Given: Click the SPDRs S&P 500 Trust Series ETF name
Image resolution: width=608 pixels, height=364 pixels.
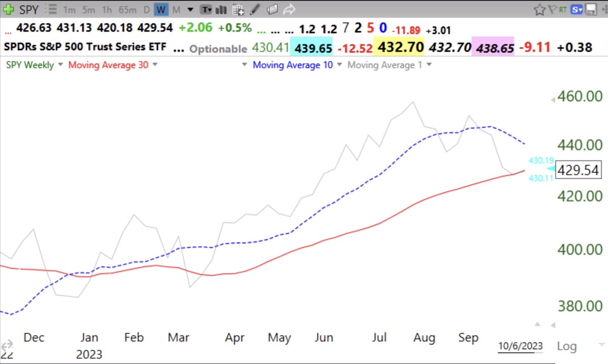Looking at the screenshot, I should 85,47.
